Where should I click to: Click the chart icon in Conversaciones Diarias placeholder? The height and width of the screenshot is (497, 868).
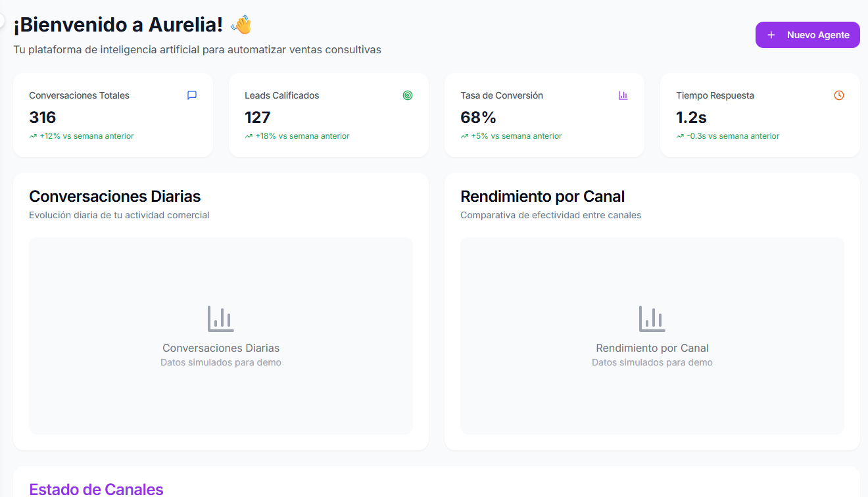pos(221,319)
